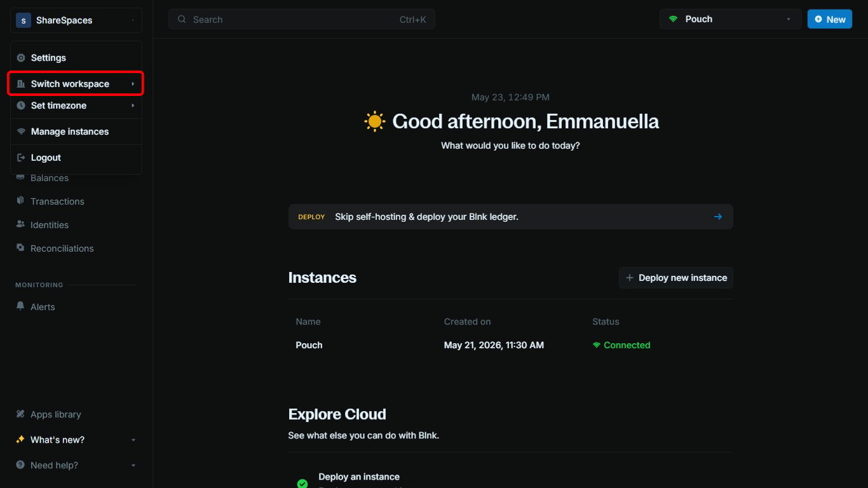Select Set timezone menu item
The width and height of the screenshot is (868, 488).
[76, 105]
